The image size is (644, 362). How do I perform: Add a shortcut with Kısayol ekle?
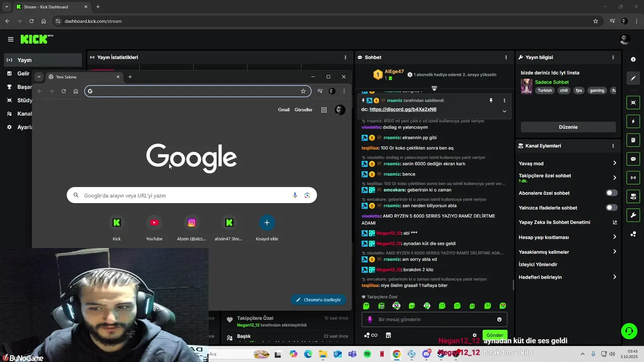(x=267, y=228)
